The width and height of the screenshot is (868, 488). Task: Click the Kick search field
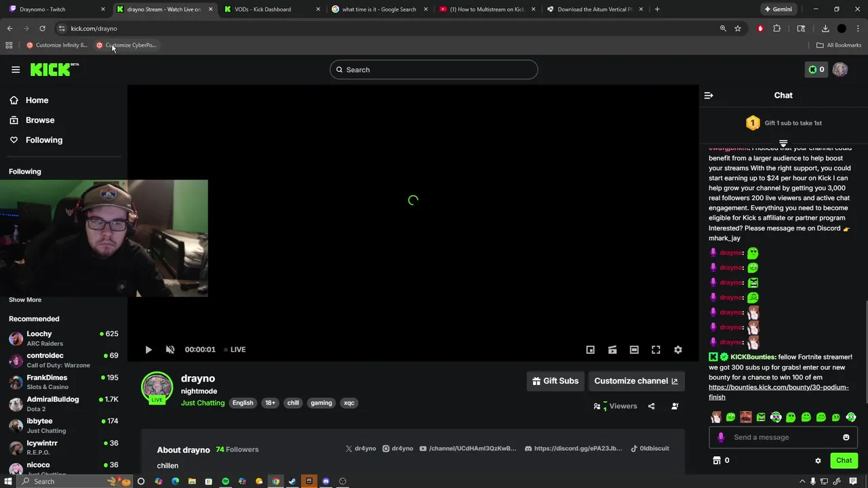[434, 70]
